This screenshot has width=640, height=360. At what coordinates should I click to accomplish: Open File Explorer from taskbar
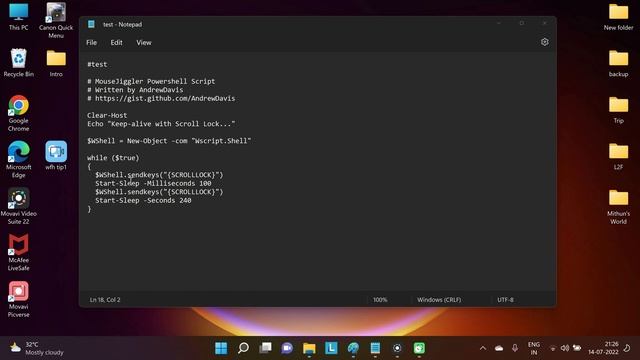[x=309, y=348]
